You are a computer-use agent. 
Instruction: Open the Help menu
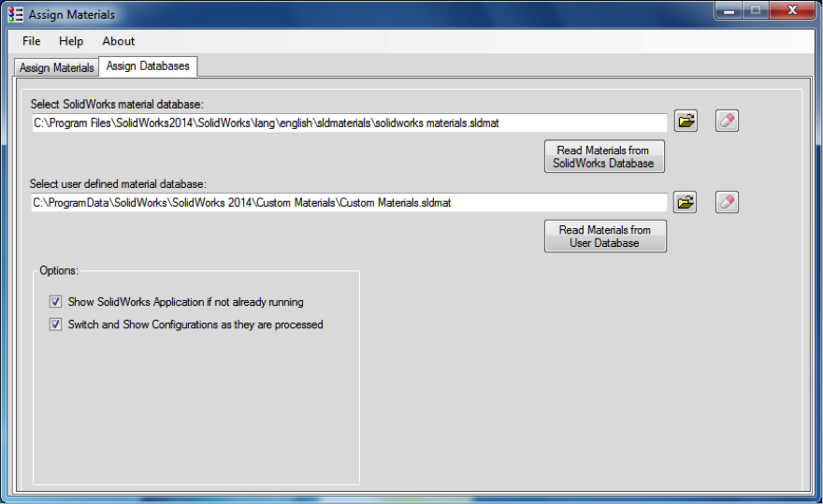click(x=71, y=41)
